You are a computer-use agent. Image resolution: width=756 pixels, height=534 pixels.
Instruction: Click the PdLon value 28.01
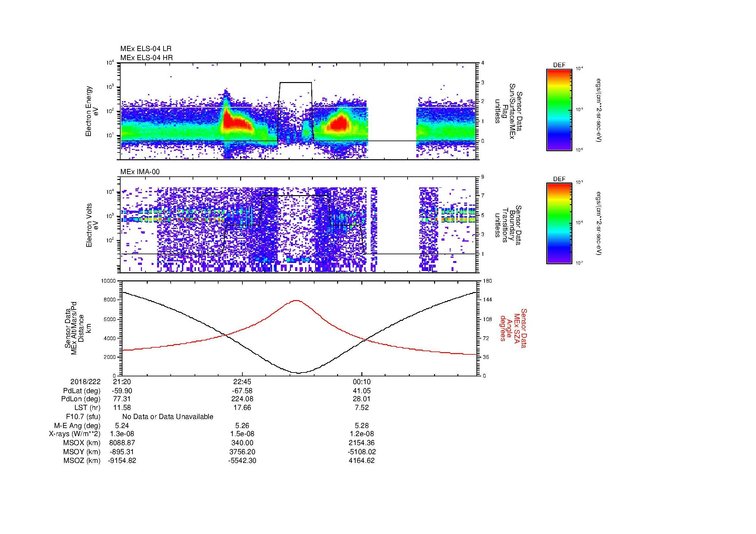coord(362,399)
